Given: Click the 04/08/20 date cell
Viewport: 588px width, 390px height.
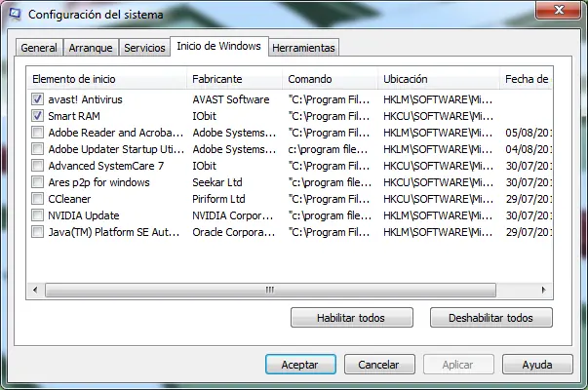Looking at the screenshot, I should (x=529, y=149).
